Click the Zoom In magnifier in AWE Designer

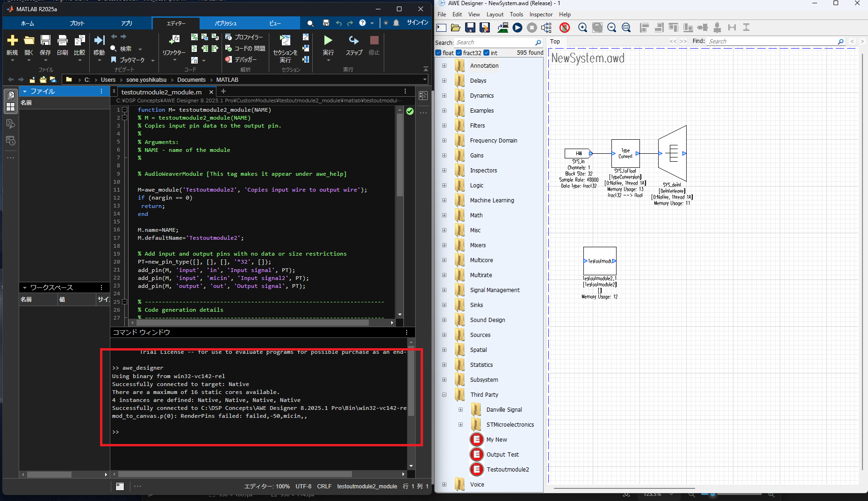click(x=582, y=28)
